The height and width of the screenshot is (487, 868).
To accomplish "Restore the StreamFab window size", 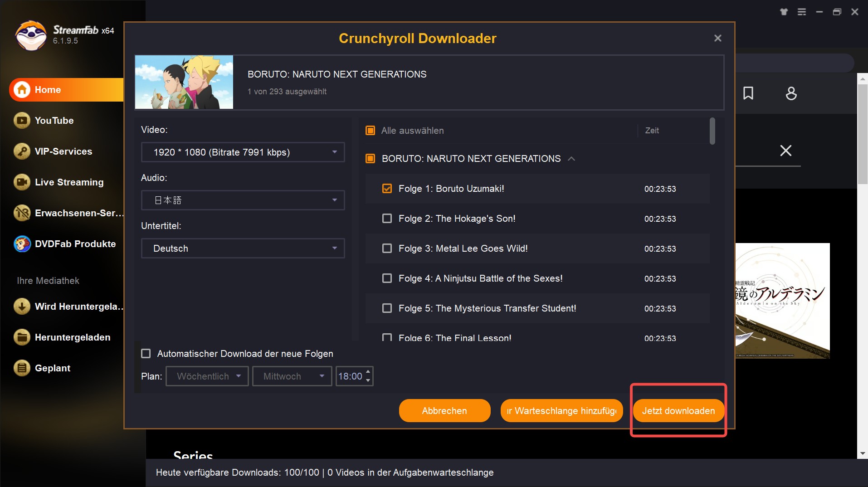I will coord(837,12).
